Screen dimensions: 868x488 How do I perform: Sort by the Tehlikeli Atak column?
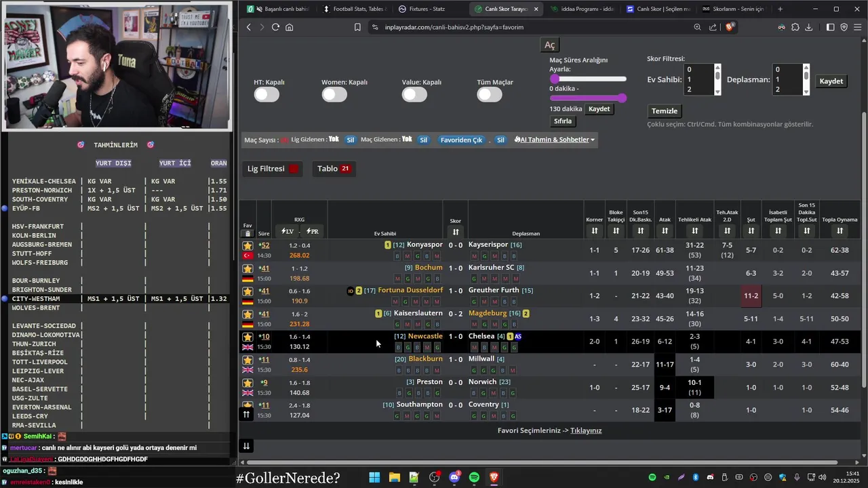coord(694,231)
